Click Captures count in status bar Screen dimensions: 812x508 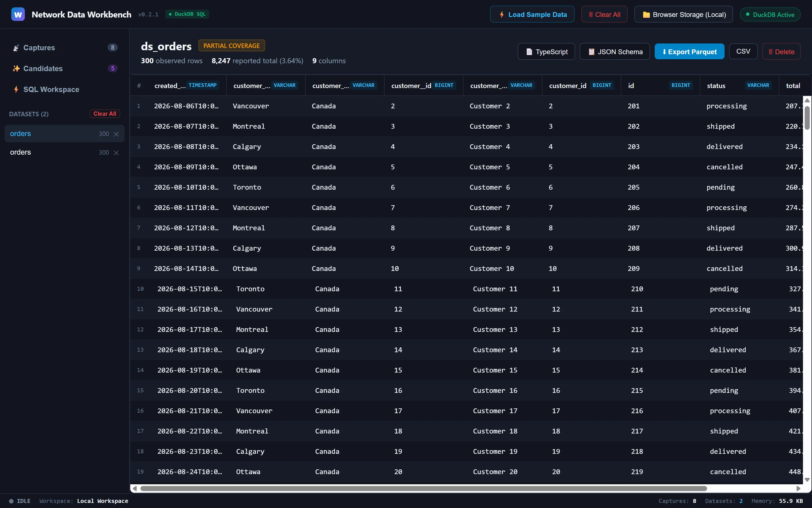[677, 501]
